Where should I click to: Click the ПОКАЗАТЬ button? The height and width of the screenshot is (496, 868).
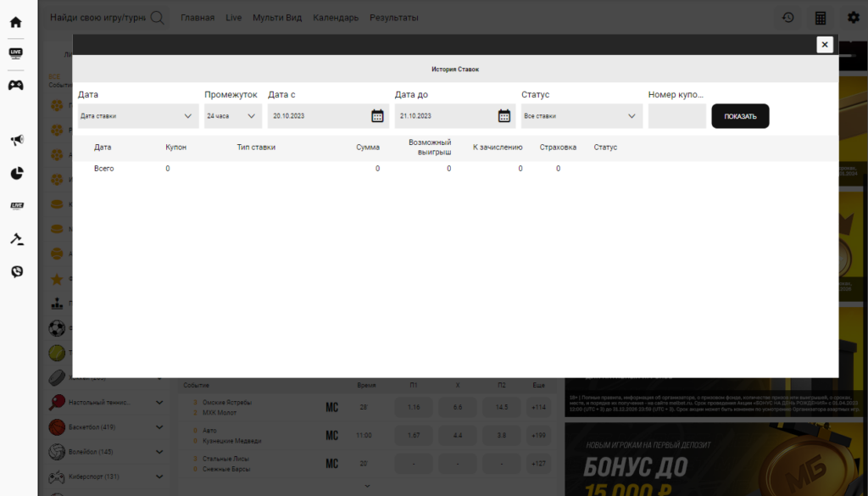(x=740, y=116)
